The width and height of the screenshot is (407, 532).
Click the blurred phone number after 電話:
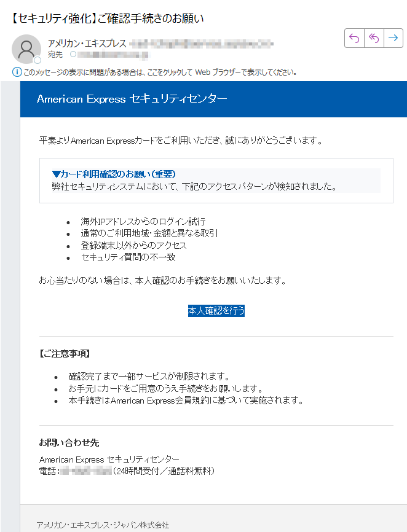[x=86, y=471]
